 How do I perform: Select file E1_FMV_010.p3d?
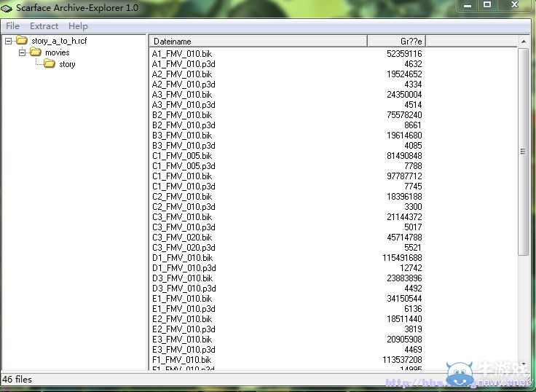click(x=184, y=309)
